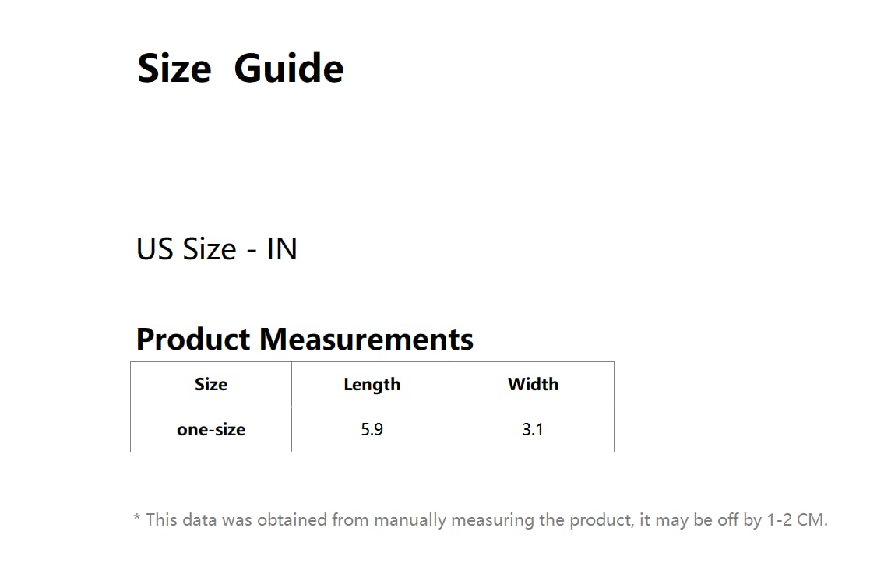Click the length value 5.9 cell
The width and height of the screenshot is (870, 588).
click(x=372, y=429)
